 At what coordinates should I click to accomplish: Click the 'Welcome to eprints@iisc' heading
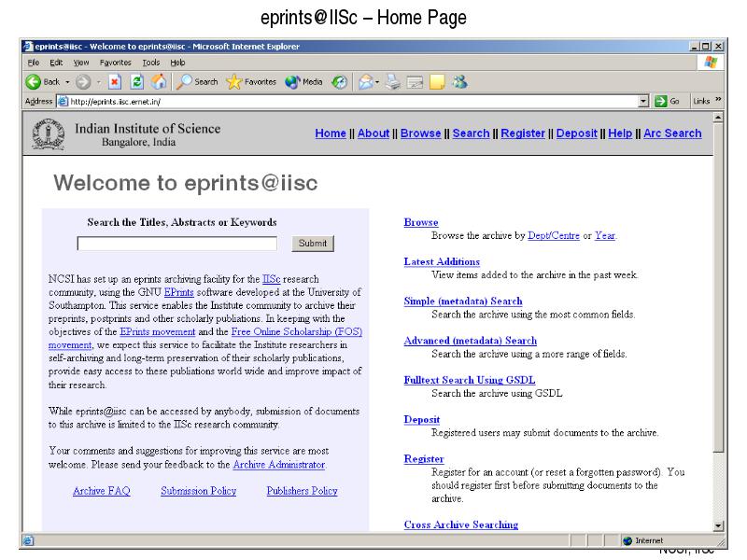coord(185,183)
